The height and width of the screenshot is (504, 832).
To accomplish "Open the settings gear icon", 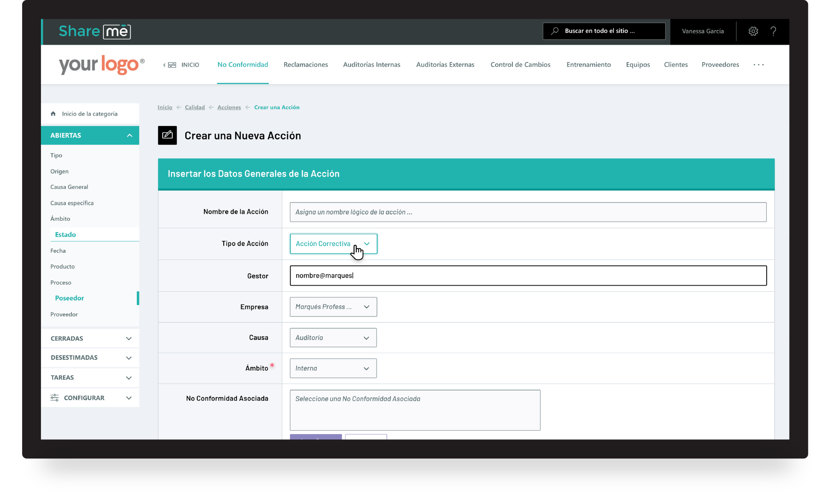I will coord(753,31).
